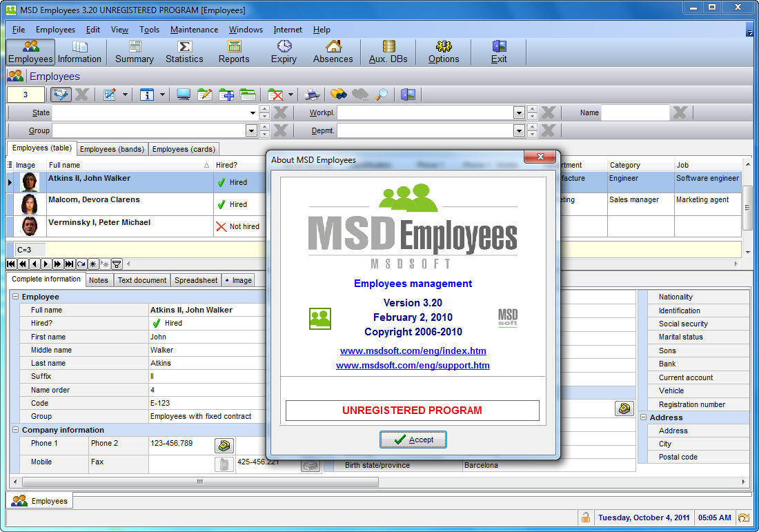Viewport: 759px width, 532px height.
Task: Close the About MSD Employees dialog
Action: [x=540, y=157]
